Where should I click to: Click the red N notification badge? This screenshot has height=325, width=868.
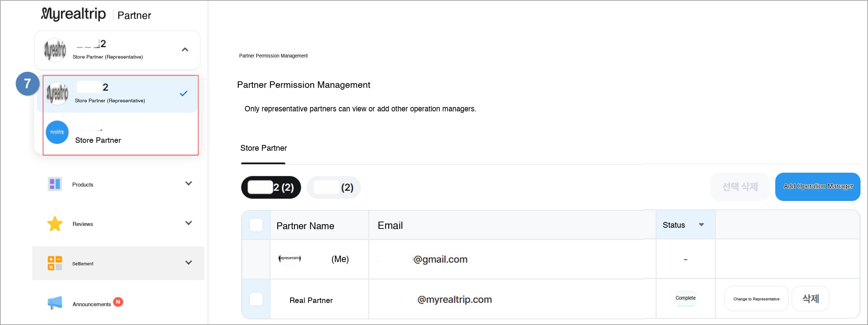click(x=118, y=302)
